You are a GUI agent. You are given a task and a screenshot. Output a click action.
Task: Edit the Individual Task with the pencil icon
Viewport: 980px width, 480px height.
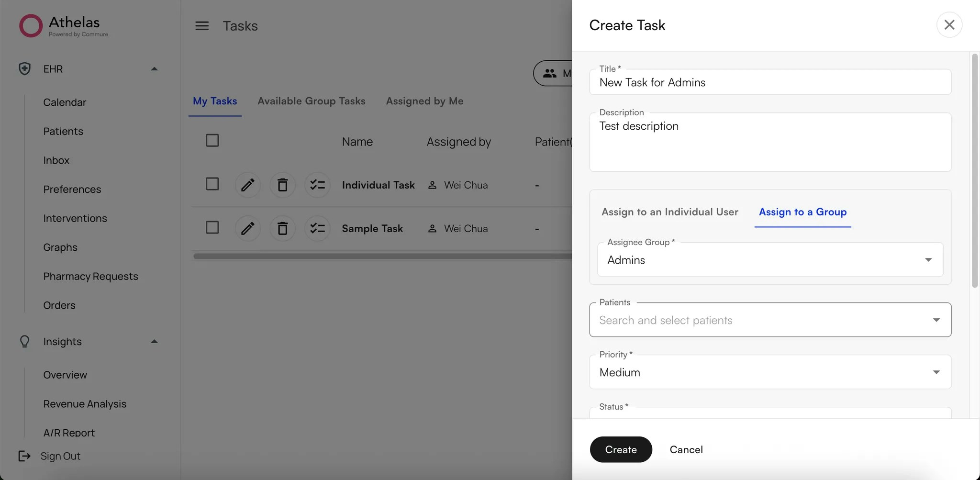(x=248, y=185)
